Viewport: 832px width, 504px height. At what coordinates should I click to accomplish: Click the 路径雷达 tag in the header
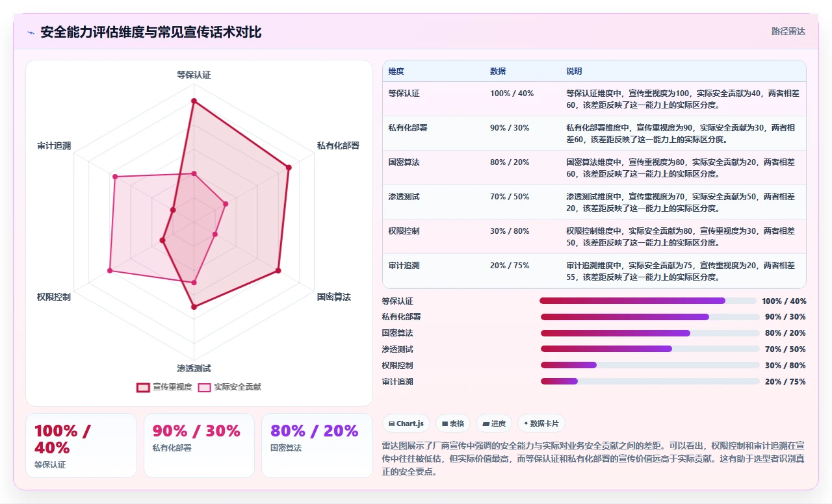coord(788,31)
